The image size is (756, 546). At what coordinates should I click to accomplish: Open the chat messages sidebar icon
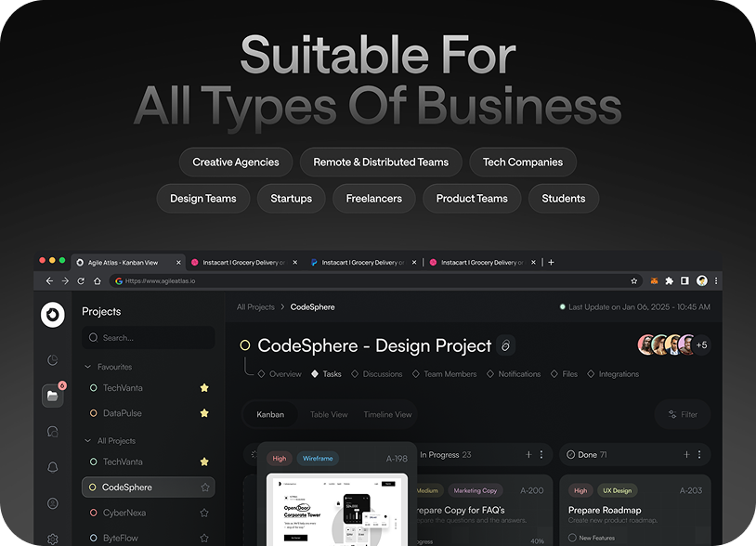53,431
